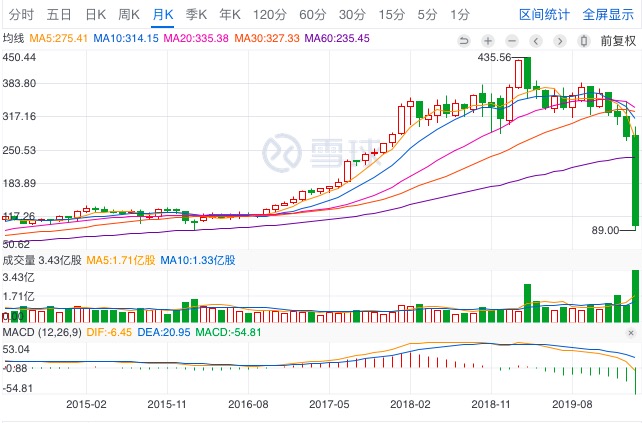Click the 全屏显示 button
Image resolution: width=642 pixels, height=423 pixels.
pos(608,14)
